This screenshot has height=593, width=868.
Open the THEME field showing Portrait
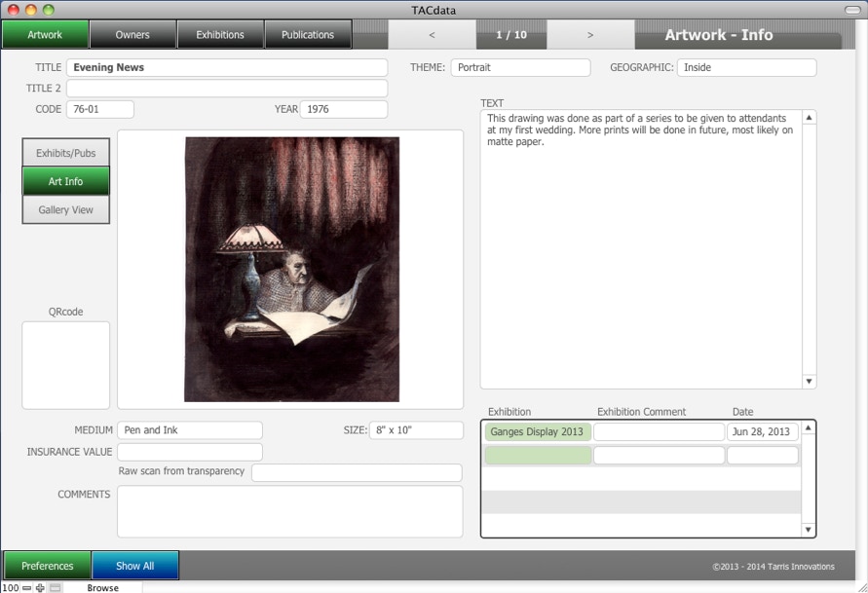[519, 68]
